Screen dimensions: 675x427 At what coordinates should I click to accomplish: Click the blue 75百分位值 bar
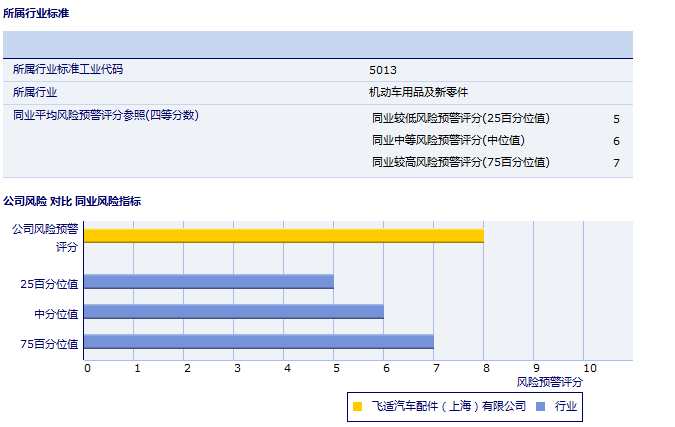(258, 342)
